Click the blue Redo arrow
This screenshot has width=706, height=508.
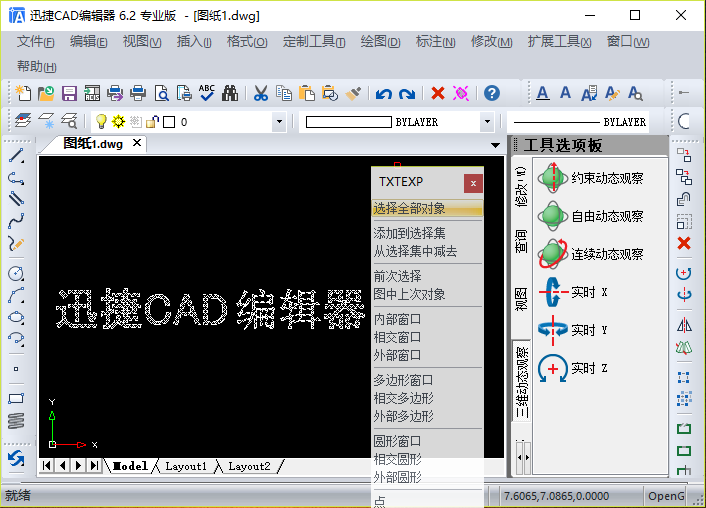click(x=407, y=94)
